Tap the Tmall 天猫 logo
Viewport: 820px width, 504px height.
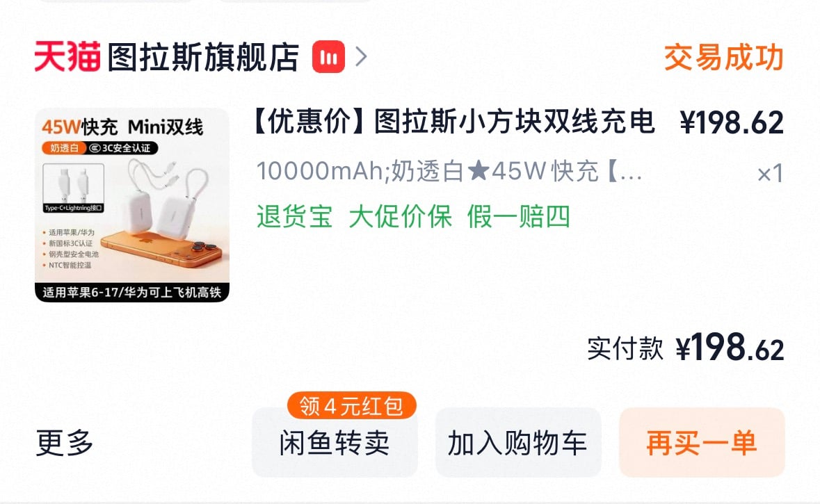pyautogui.click(x=67, y=56)
